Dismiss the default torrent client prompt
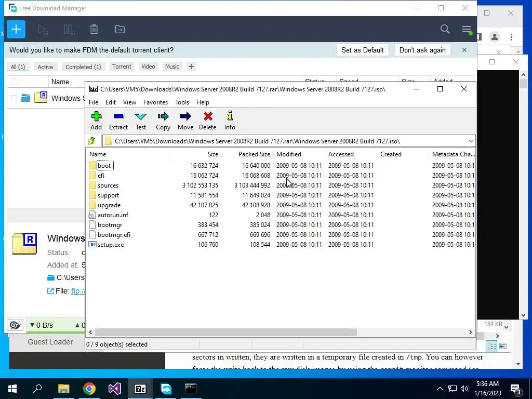This screenshot has width=532, height=399. pyautogui.click(x=464, y=50)
